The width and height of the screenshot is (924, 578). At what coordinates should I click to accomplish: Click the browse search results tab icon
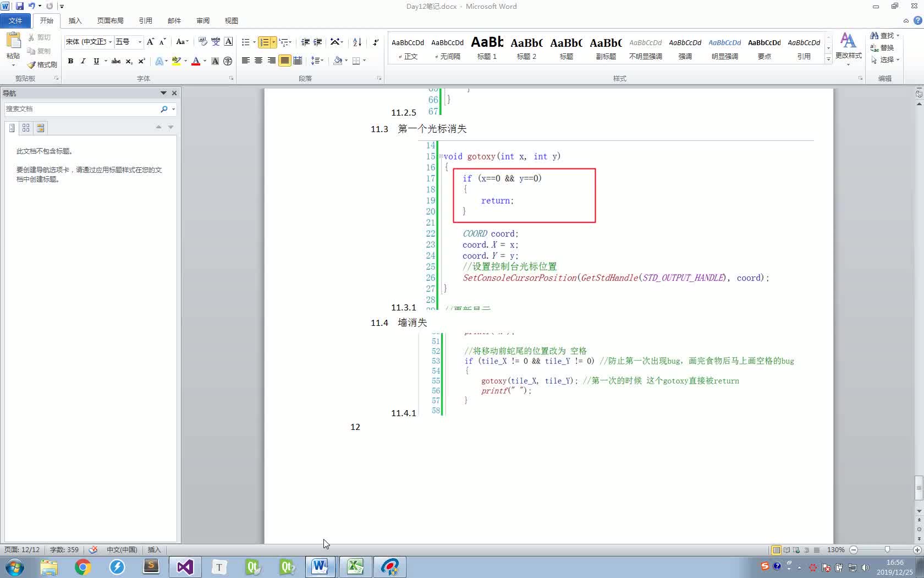tap(40, 128)
